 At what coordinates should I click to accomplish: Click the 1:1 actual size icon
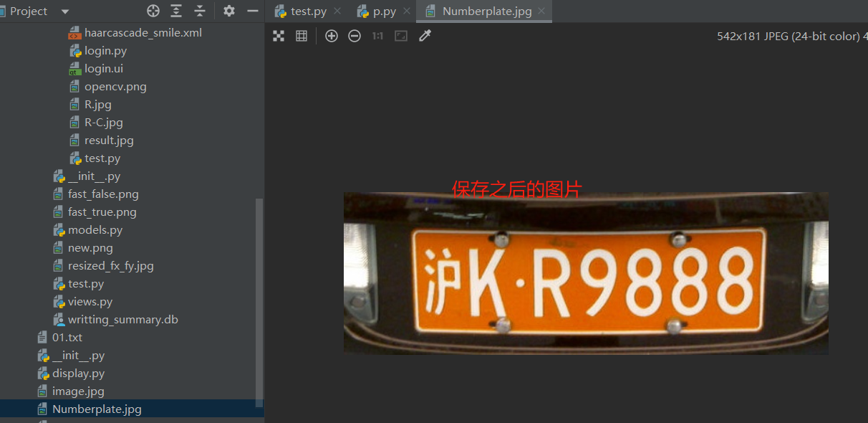click(377, 36)
